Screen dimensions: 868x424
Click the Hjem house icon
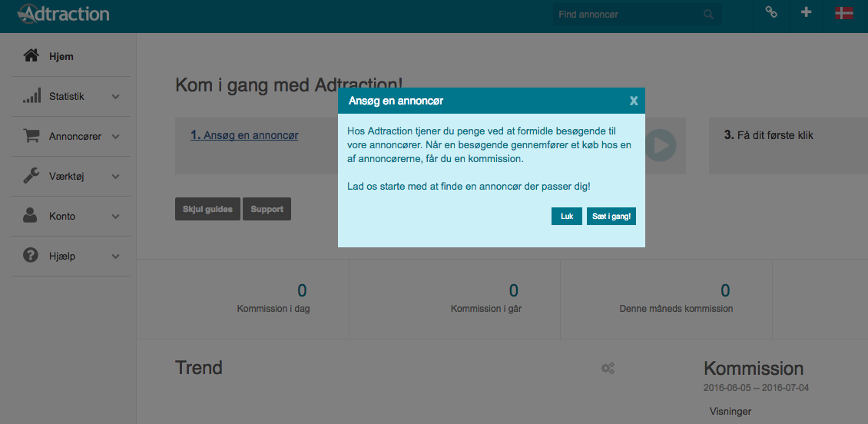pos(31,56)
